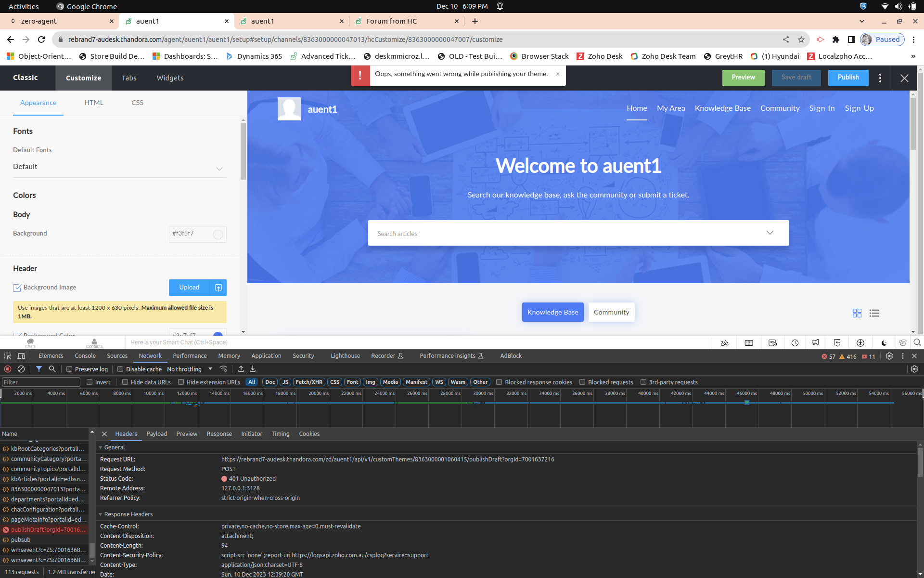Click the body background color swatch
The width and height of the screenshot is (924, 578).
[x=218, y=234]
